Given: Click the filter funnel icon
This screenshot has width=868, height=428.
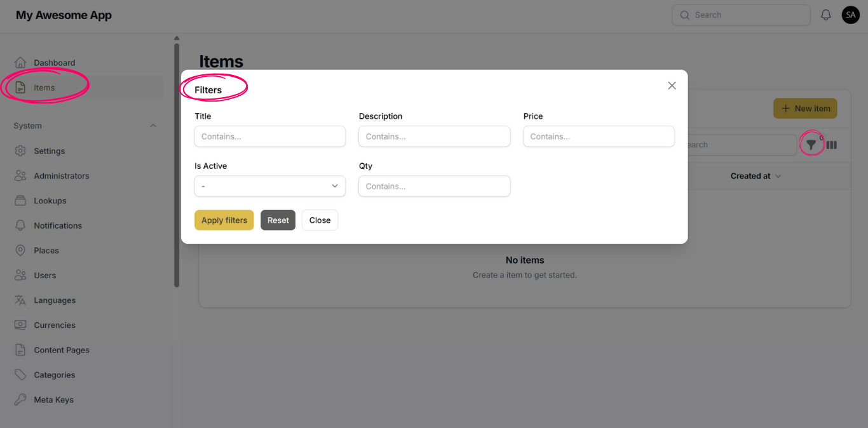Looking at the screenshot, I should [811, 145].
